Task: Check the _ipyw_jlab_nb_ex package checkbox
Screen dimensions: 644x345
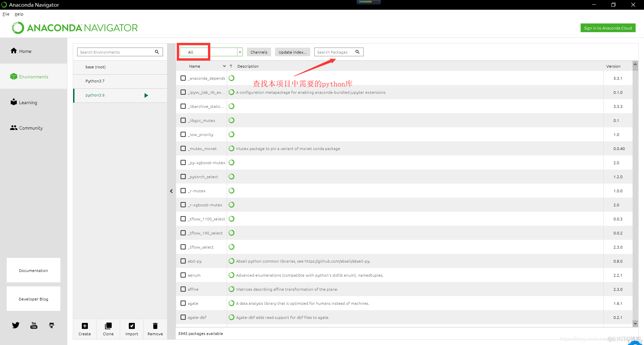Action: [x=183, y=92]
